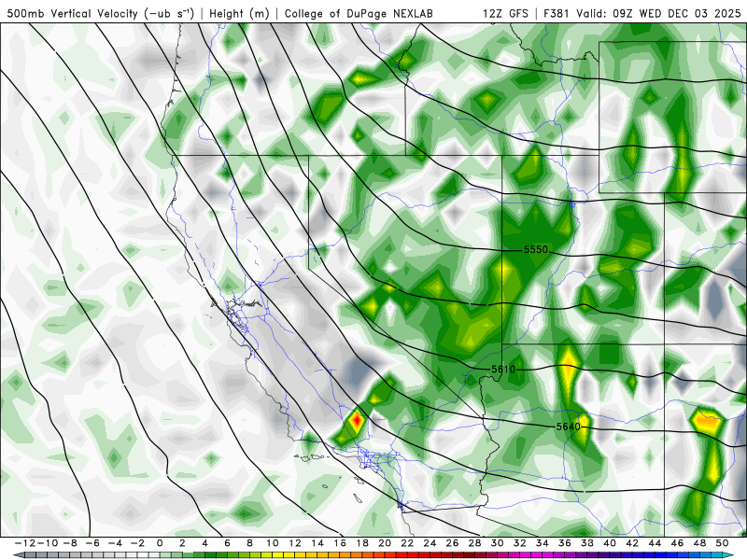Click the red velocity maximum in southern California
Screen dimensions: 747x560
pos(357,421)
